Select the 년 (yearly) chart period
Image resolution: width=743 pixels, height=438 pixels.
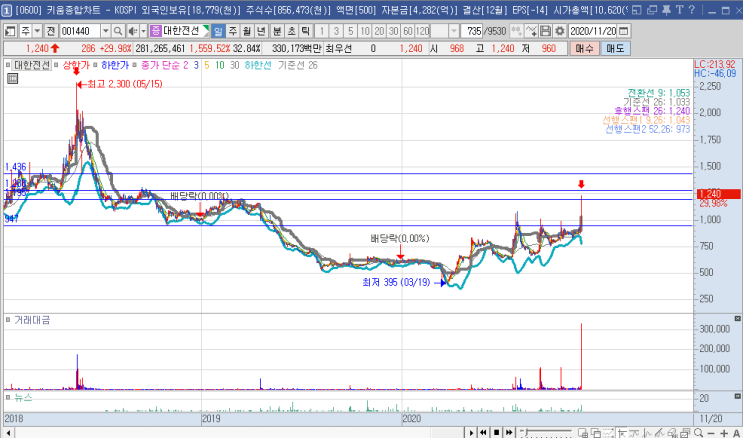261,31
